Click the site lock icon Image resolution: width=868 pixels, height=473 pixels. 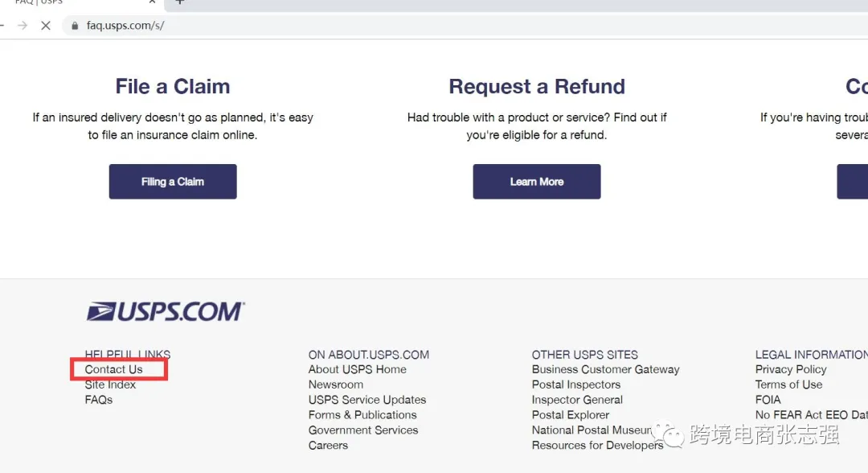[75, 26]
